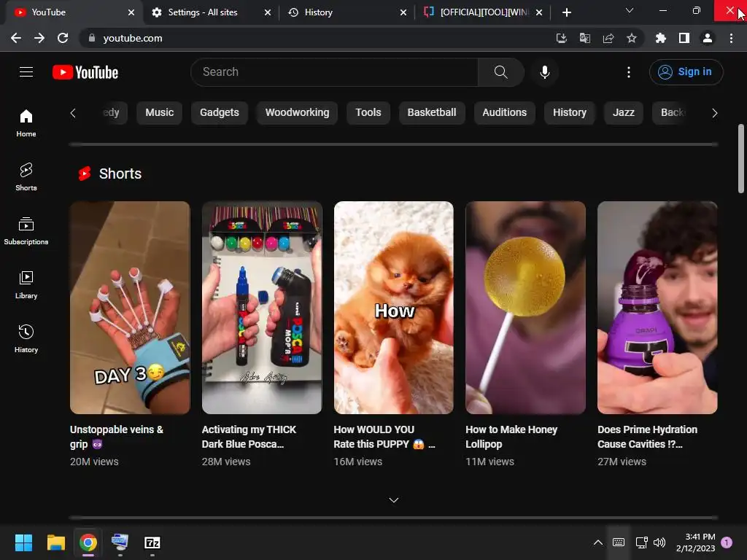Open Chrome profile avatar
The height and width of the screenshot is (560, 747).
pos(708,38)
